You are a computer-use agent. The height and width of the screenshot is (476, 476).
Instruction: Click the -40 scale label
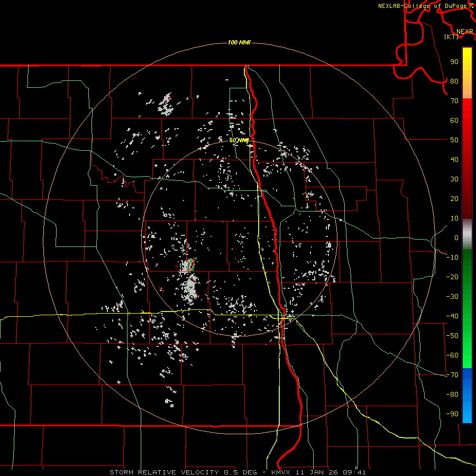(x=452, y=316)
